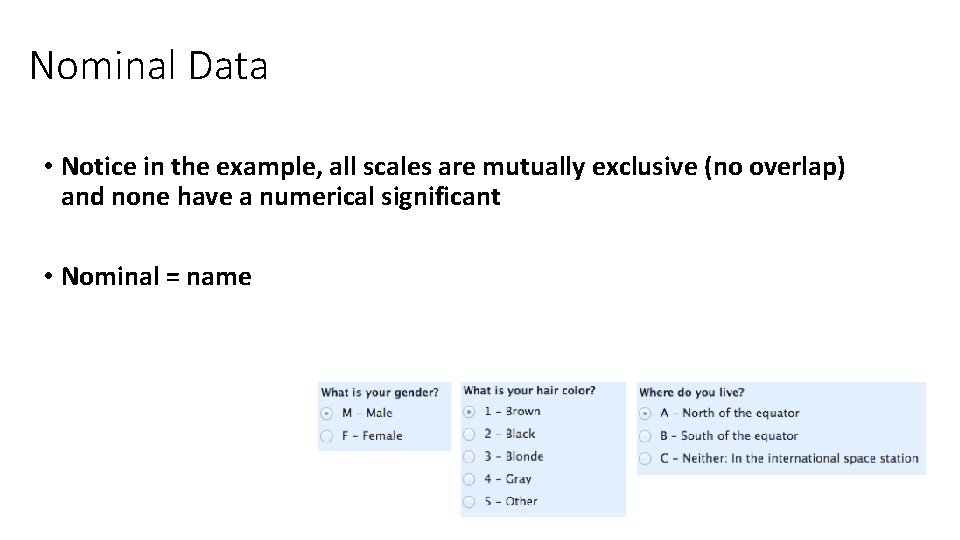Pick the Blonde hair color radio button

(x=469, y=457)
